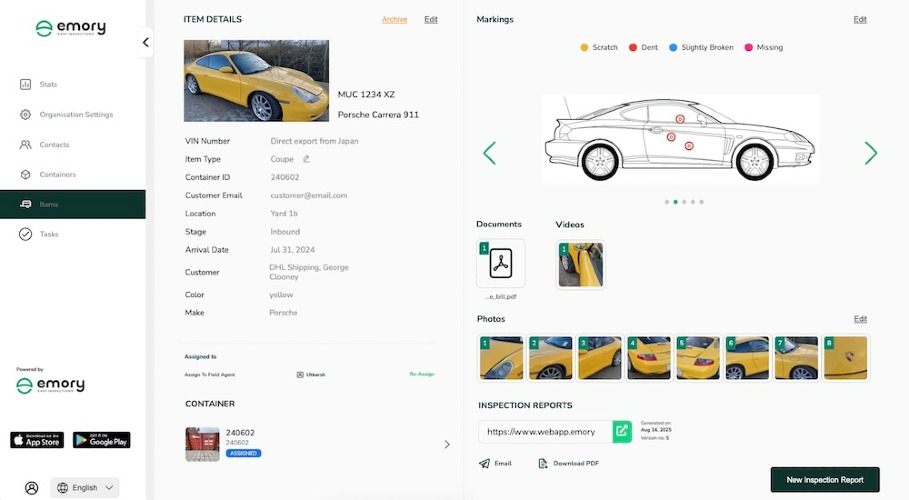This screenshot has height=500, width=909.
Task: Click the New Inspection Report button
Action: [x=825, y=480]
